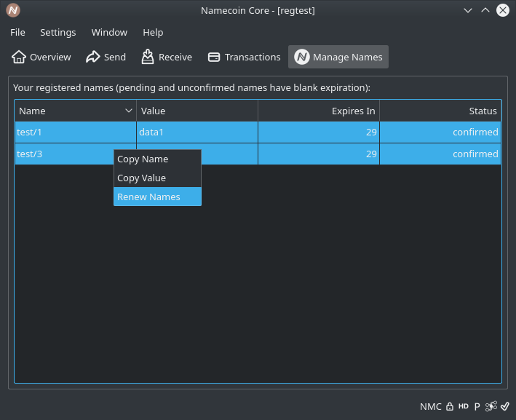
Task: Close the Namecoin Core window
Action: (503, 10)
